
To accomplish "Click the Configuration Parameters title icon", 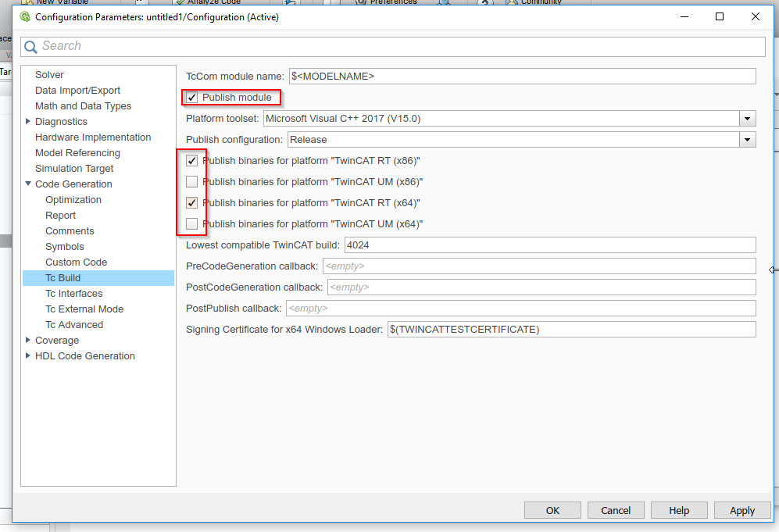I will click(x=25, y=17).
